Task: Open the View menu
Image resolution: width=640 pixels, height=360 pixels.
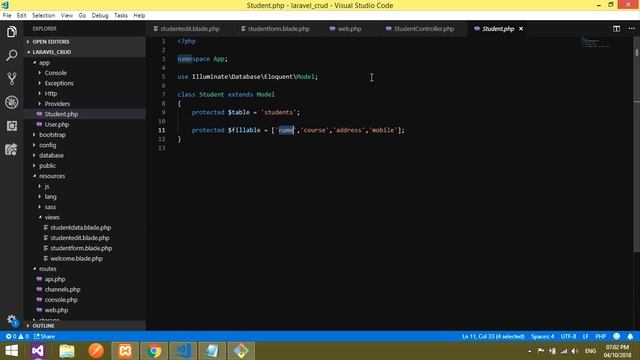Action: [67, 16]
